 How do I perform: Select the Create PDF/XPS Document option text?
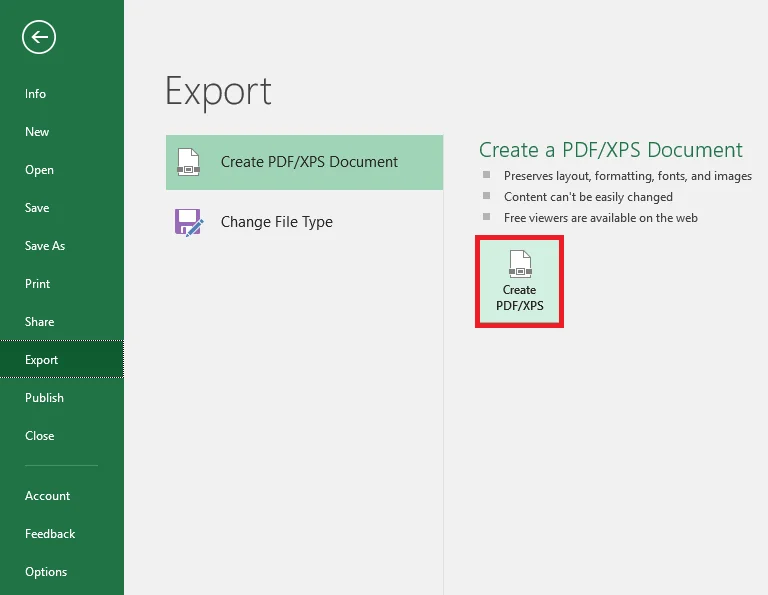pos(309,162)
